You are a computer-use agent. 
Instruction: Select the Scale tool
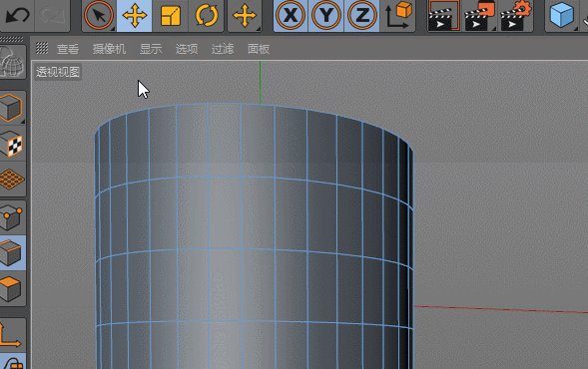point(171,15)
